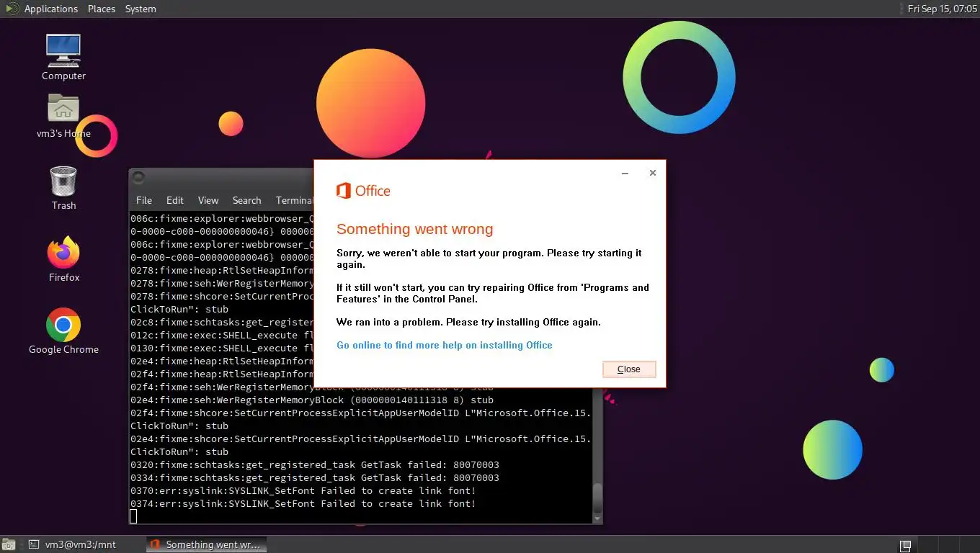Click terminal line '0374:err:syslink:SYSLINK_SetFont Failed'
This screenshot has width=980, height=553.
click(303, 503)
